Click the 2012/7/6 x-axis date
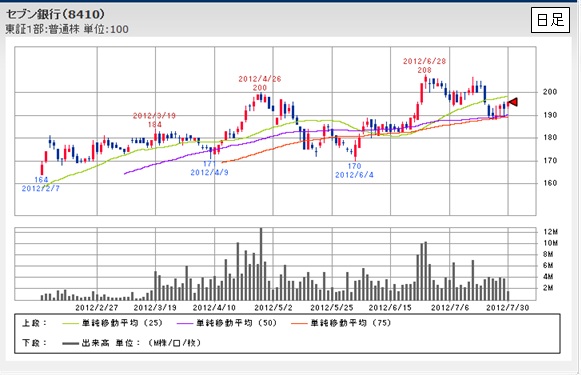The width and height of the screenshot is (581, 375). click(450, 308)
